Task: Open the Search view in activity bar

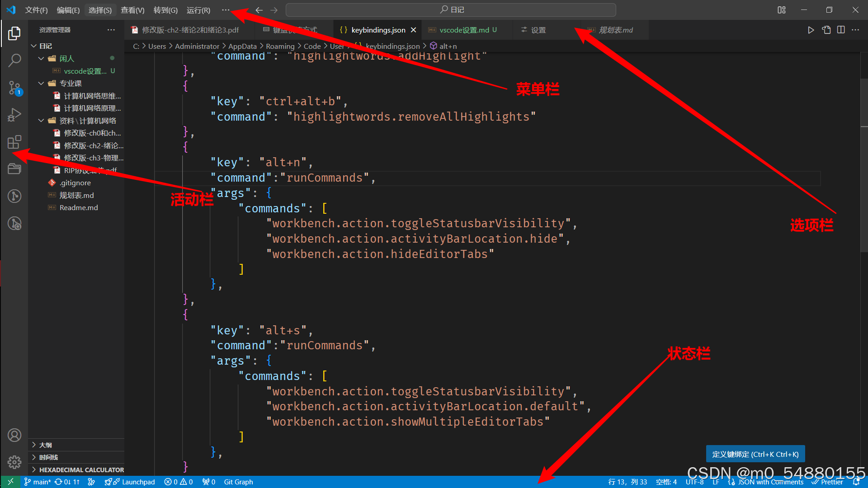Action: click(14, 60)
